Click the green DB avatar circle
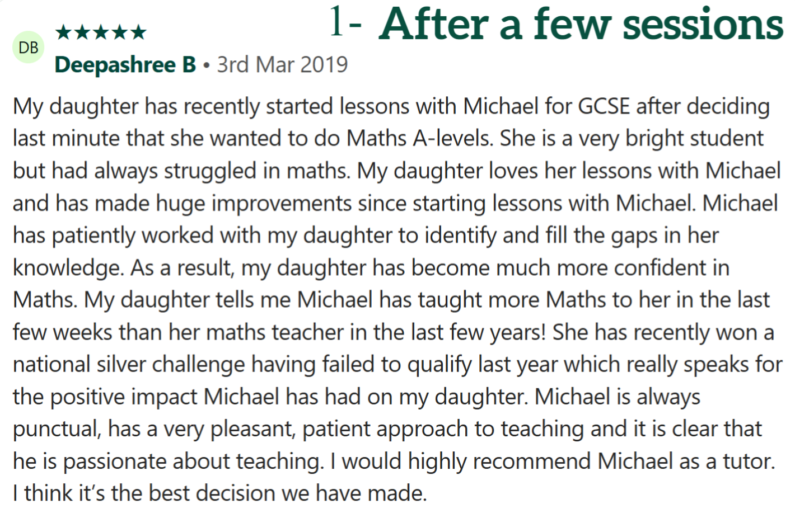Screen dimensions: 795x532 click(28, 48)
